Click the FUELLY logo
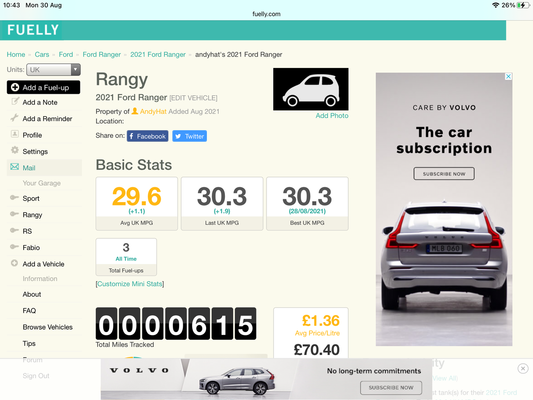533x400 pixels. click(33, 30)
